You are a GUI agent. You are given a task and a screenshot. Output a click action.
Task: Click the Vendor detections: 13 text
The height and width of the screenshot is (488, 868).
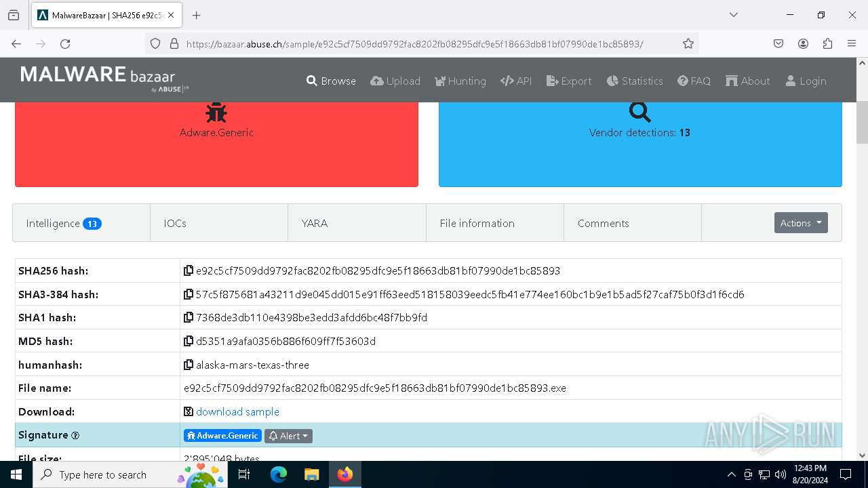[x=639, y=133]
